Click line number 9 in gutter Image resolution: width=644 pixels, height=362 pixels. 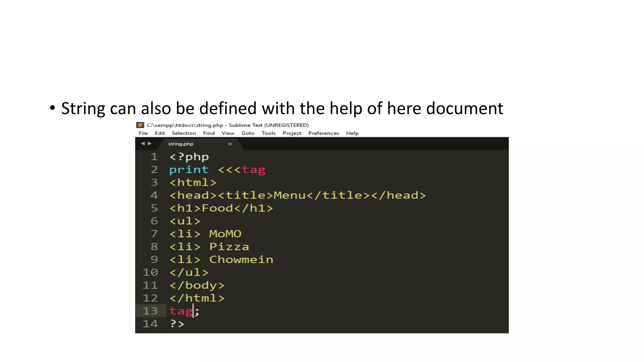(x=154, y=260)
